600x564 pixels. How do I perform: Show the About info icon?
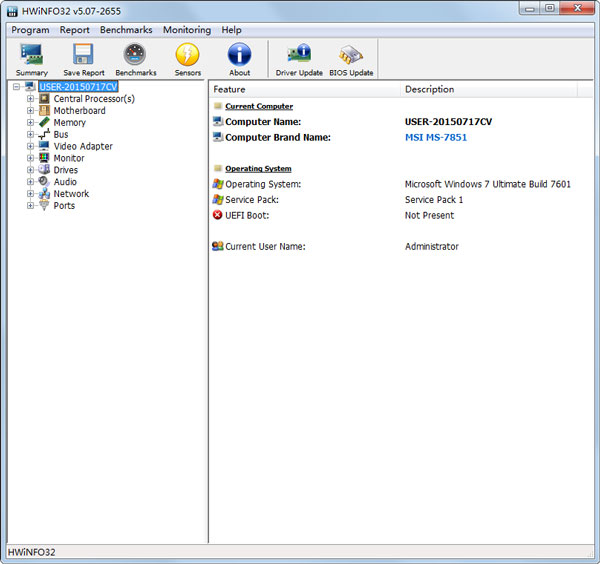click(240, 54)
